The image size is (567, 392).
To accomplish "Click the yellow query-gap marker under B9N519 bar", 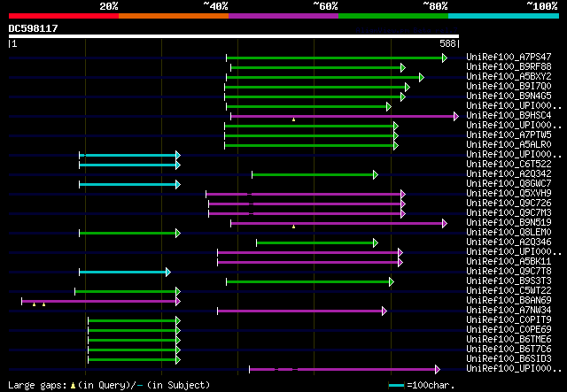I will pos(293,227).
